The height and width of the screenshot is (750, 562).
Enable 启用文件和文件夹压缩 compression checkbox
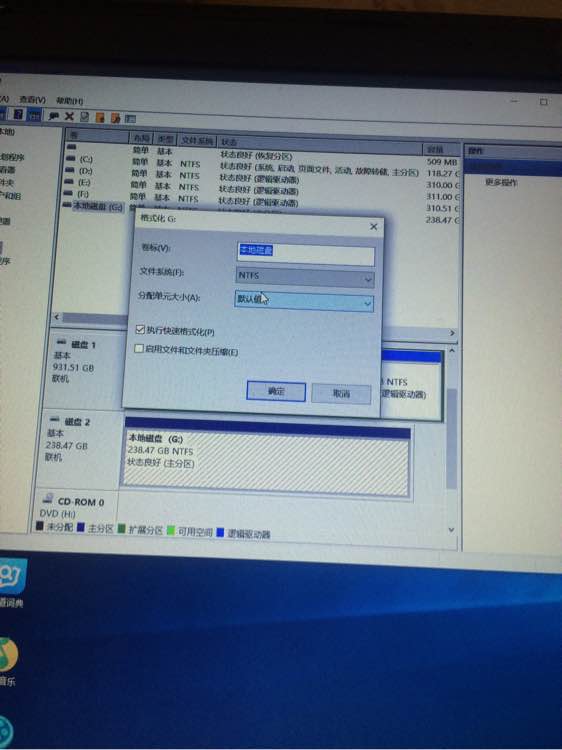[x=139, y=348]
